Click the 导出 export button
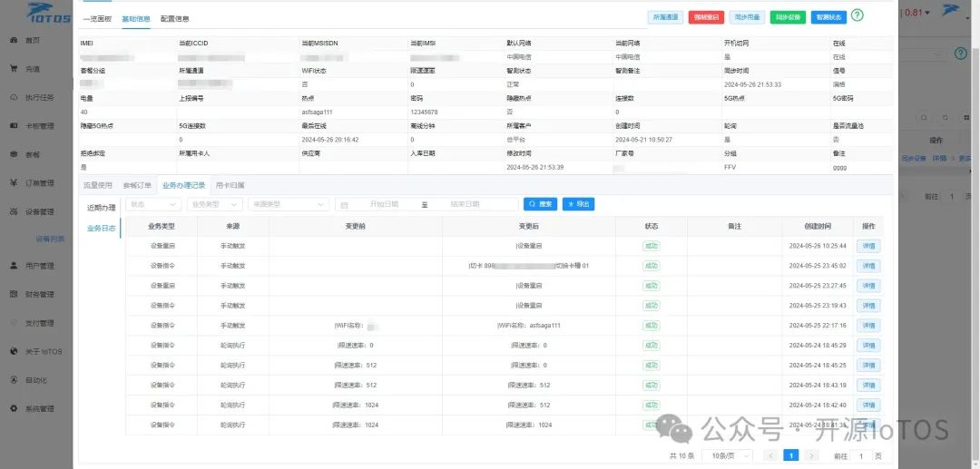This screenshot has width=980, height=469. 578,204
